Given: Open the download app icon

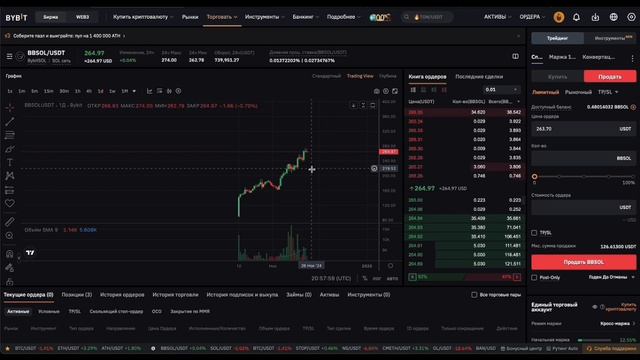Looking at the screenshot, I should click(x=595, y=17).
